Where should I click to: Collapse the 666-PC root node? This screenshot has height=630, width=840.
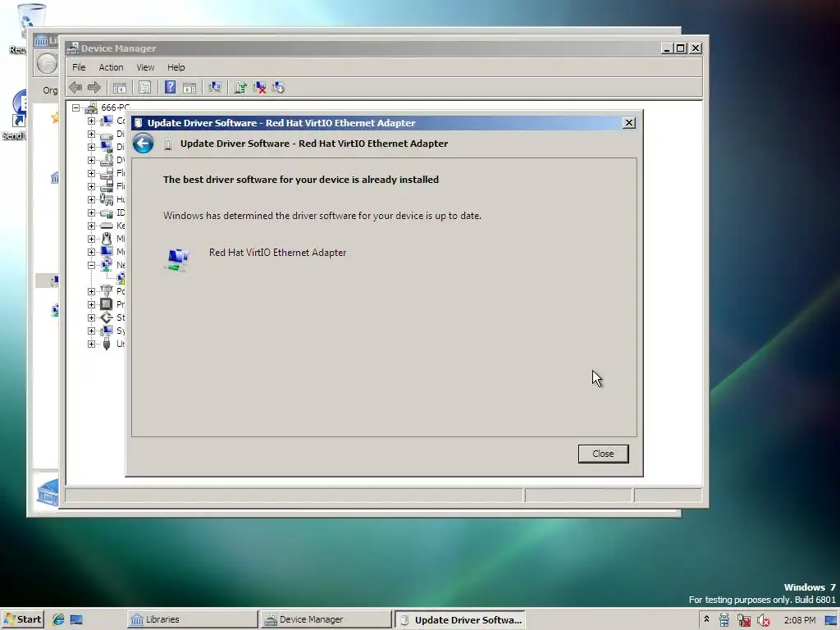point(76,107)
